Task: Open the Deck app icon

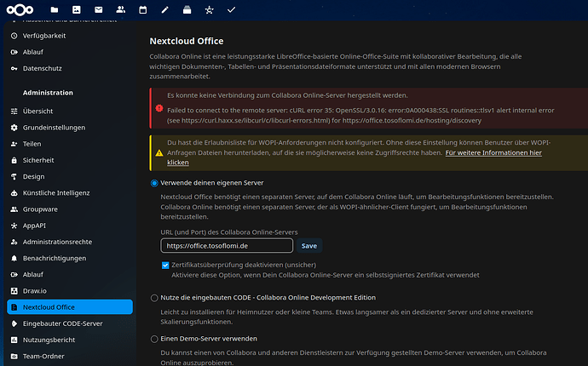Action: pos(187,9)
